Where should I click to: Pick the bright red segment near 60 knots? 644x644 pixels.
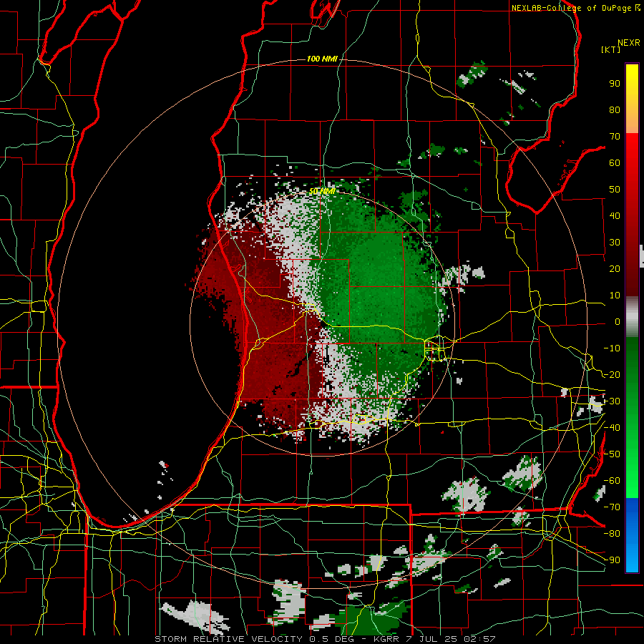click(x=632, y=162)
